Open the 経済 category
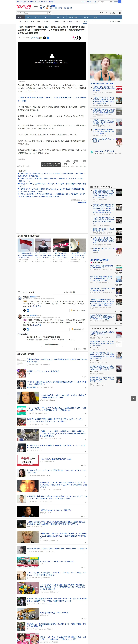 click(39, 21)
